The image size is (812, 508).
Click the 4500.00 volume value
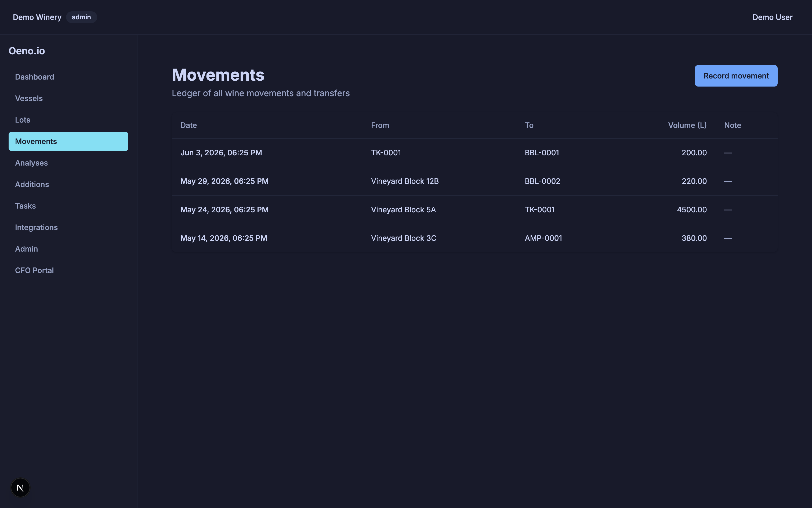point(691,210)
